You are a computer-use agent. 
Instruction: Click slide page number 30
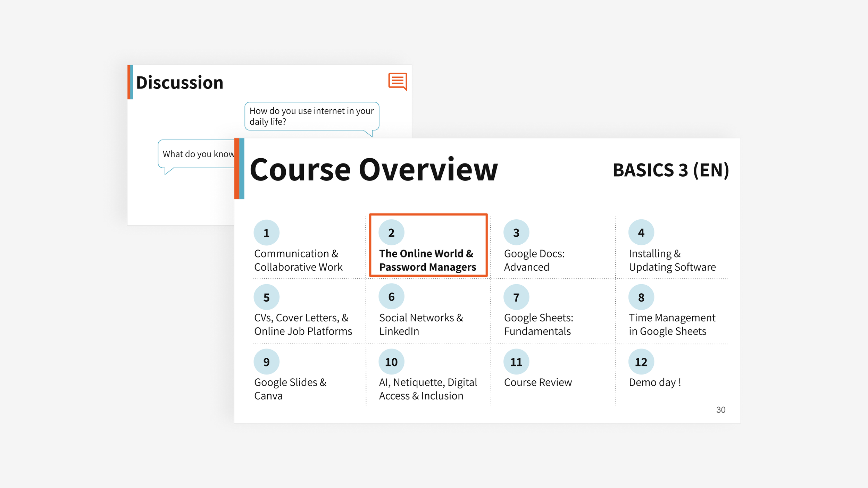point(720,410)
